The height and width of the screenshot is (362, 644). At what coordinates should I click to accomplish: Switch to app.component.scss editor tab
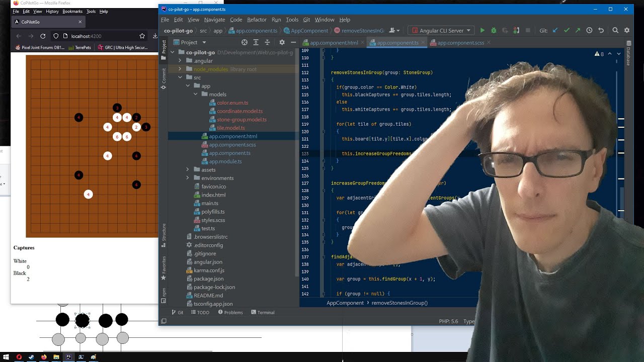(x=461, y=43)
